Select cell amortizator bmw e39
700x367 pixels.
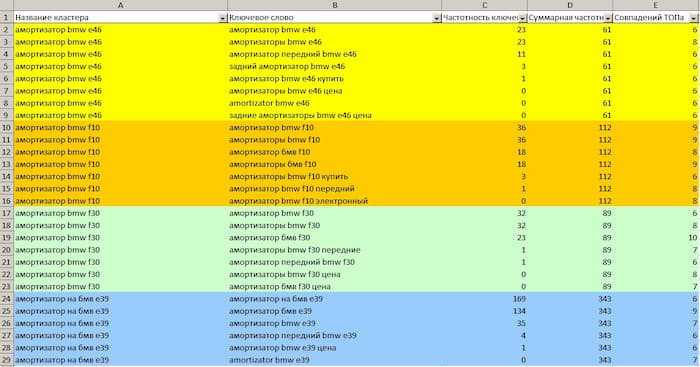[x=334, y=360]
